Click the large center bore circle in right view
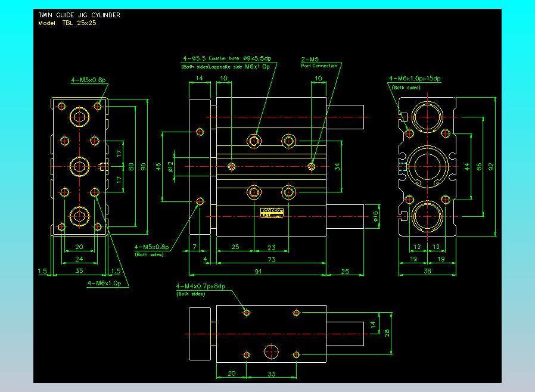 tap(428, 165)
